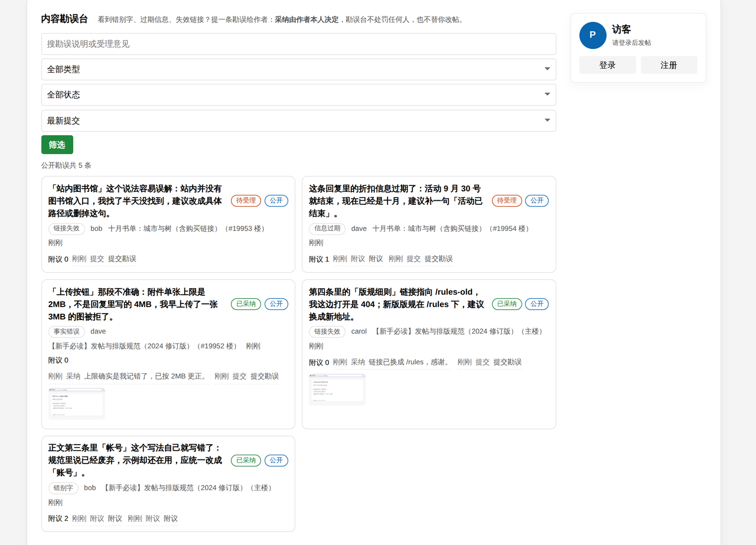The height and width of the screenshot is (545, 756).
Task: Focus the errata search box
Action: pos(299,44)
